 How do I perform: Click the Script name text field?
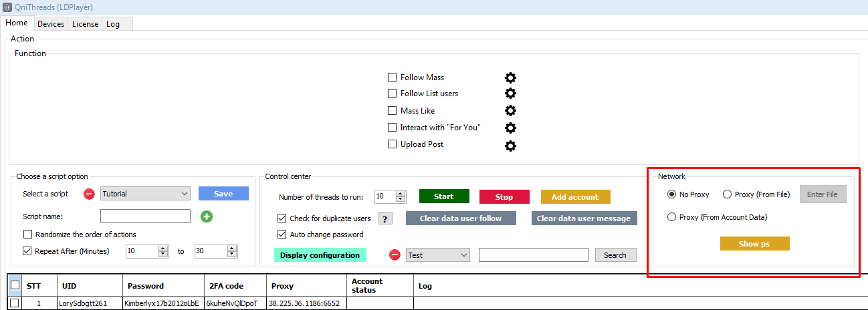[145, 216]
